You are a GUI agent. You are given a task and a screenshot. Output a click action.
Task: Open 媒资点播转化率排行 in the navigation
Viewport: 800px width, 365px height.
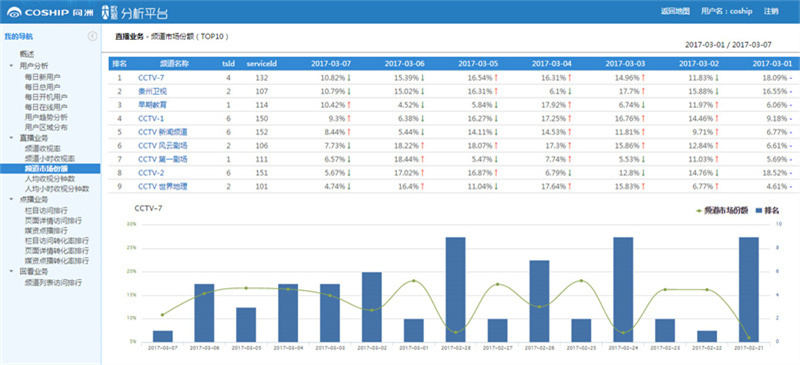point(57,261)
